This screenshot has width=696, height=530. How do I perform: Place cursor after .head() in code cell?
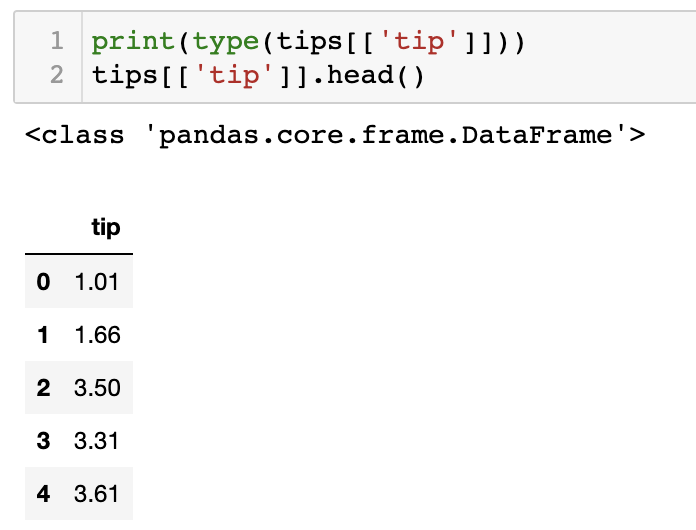click(425, 76)
